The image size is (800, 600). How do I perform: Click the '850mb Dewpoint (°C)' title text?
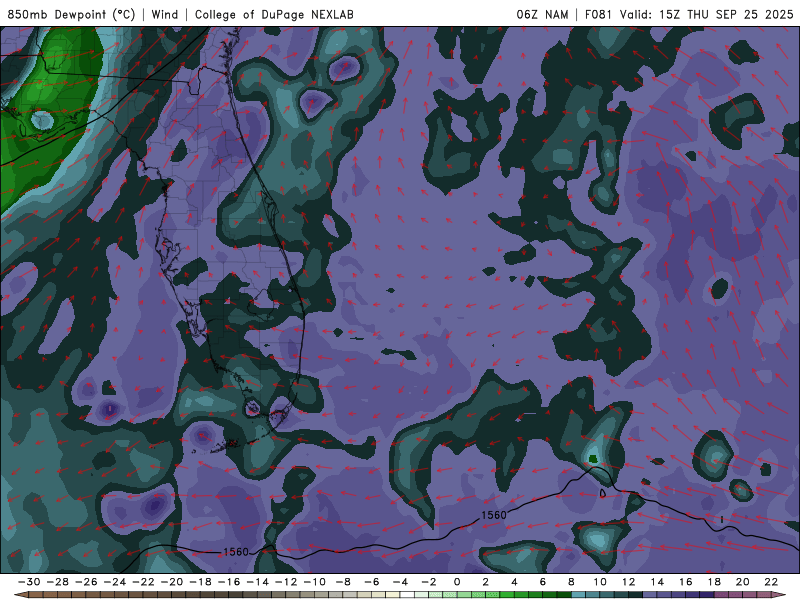[x=71, y=14]
